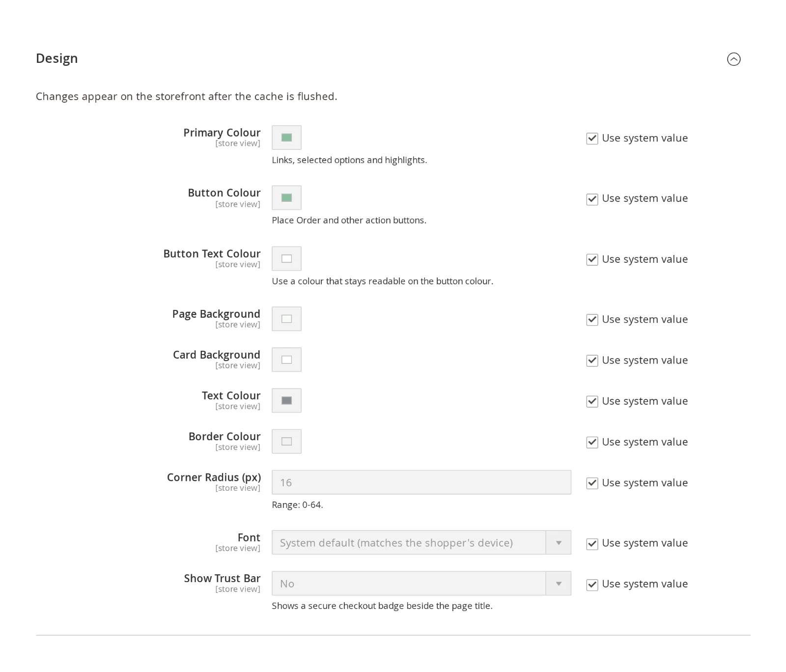Uncheck Use system value for Page Background

[x=592, y=320]
